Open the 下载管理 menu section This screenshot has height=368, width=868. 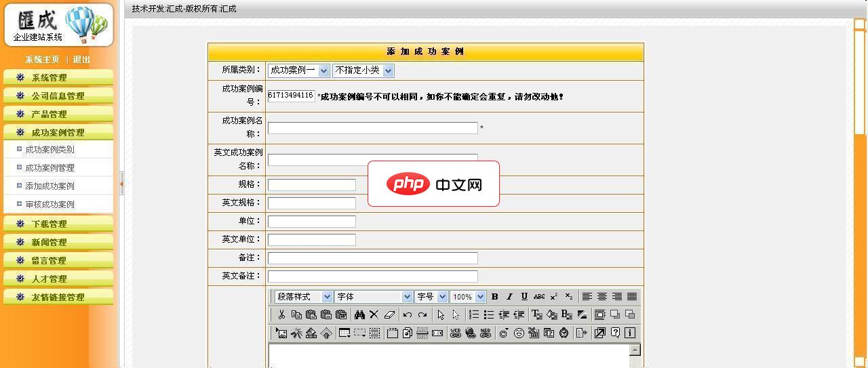(57, 224)
